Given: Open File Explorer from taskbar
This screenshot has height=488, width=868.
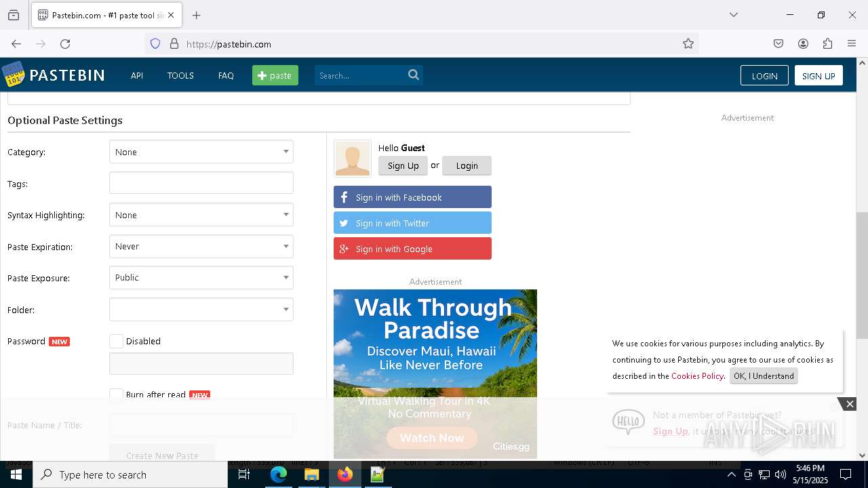Looking at the screenshot, I should (x=311, y=474).
